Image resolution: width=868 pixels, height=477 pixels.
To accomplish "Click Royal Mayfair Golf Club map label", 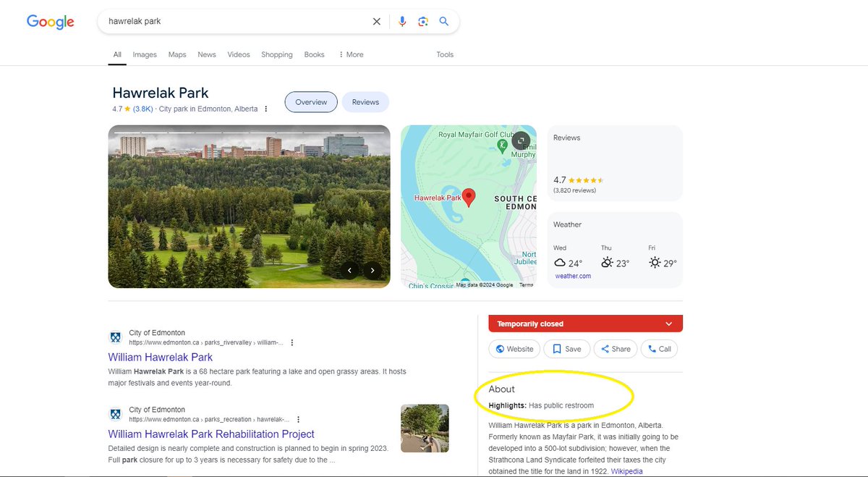I will click(x=475, y=135).
